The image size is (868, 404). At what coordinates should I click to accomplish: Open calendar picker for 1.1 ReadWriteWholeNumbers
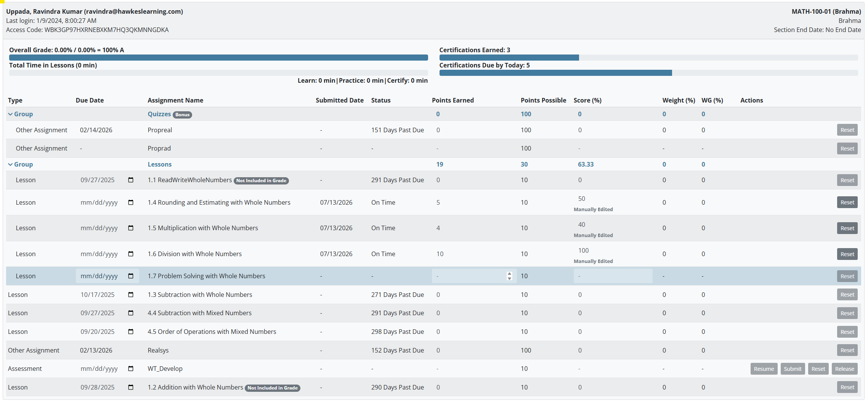click(131, 180)
